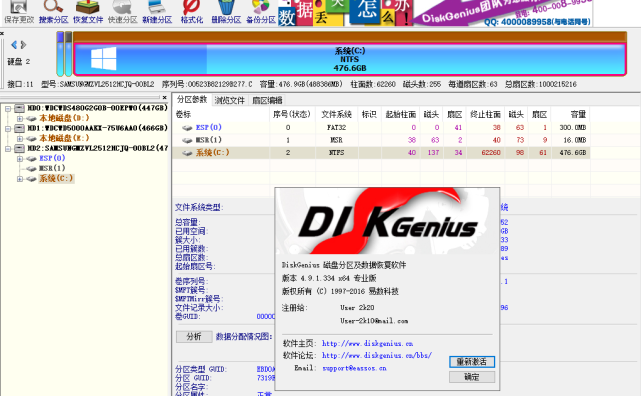Click the 容量 column header
The width and height of the screenshot is (641, 396).
(x=570, y=114)
